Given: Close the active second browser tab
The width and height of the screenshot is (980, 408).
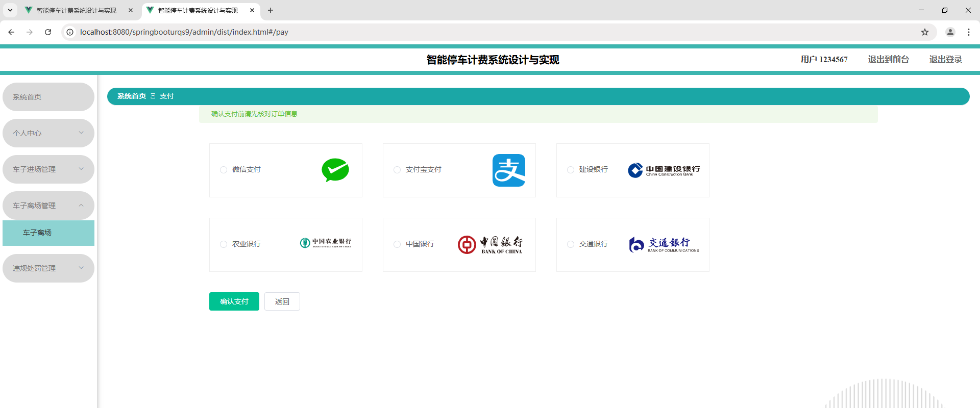Looking at the screenshot, I should (252, 10).
